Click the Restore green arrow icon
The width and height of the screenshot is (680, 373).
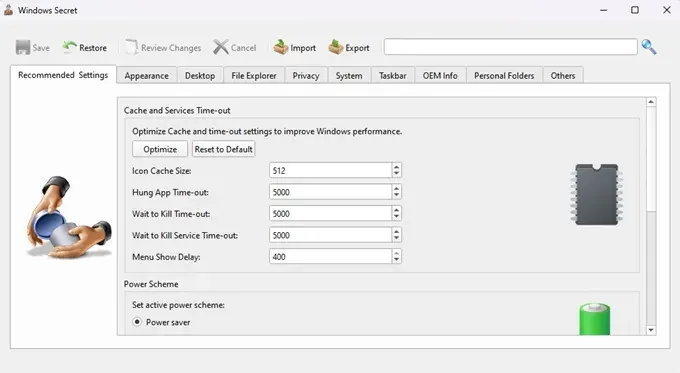pos(69,47)
